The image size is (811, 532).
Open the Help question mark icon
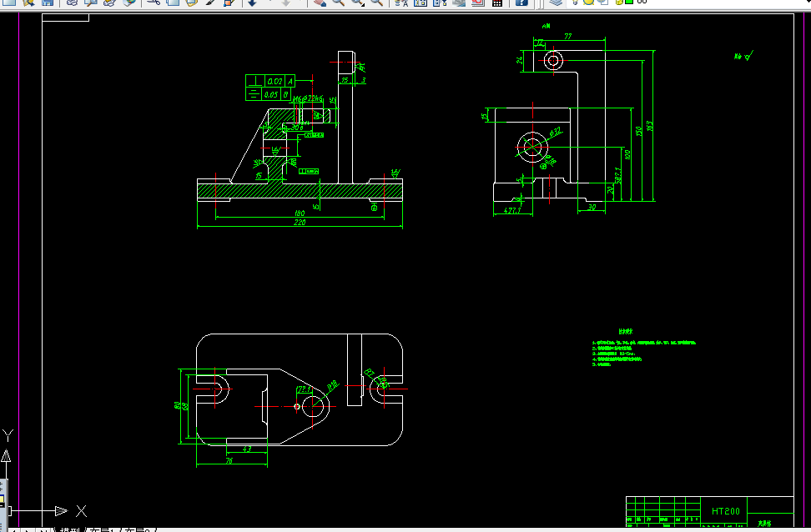tap(521, 2)
